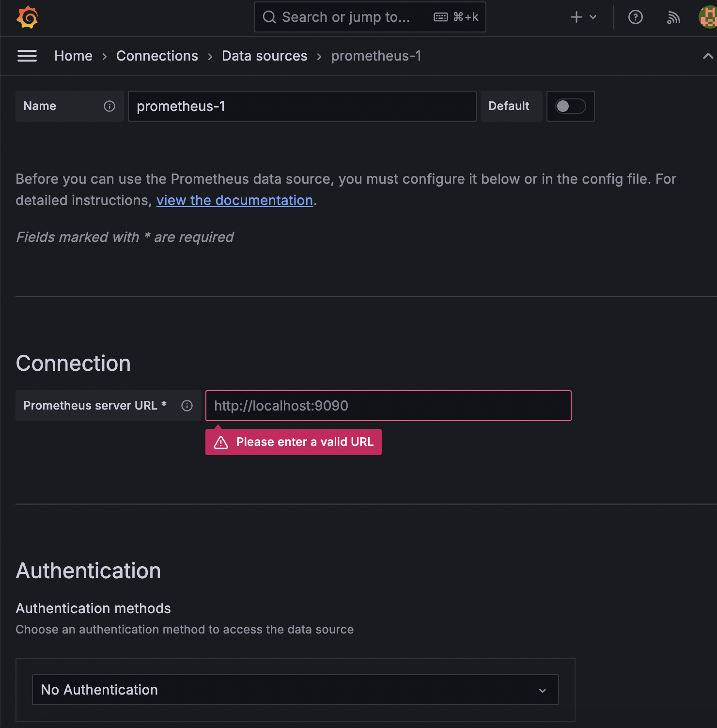Go to Home breadcrumb
This screenshot has width=717, height=728.
(x=73, y=56)
